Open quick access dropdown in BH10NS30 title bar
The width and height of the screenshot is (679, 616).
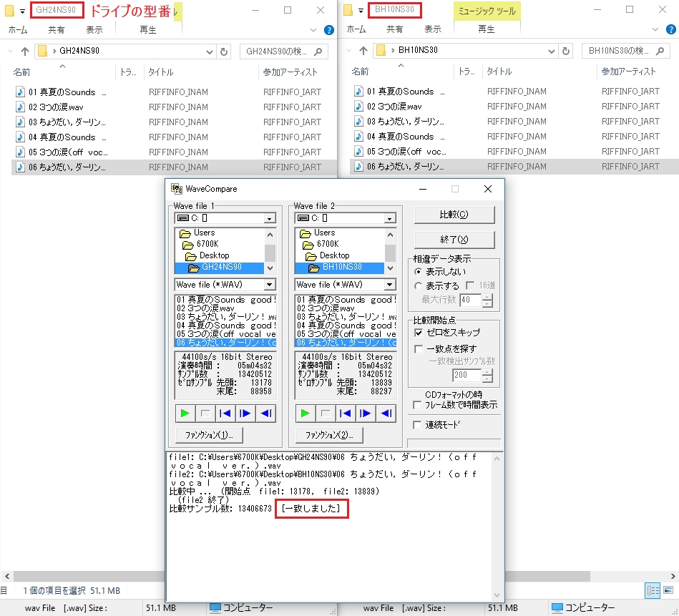point(361,11)
